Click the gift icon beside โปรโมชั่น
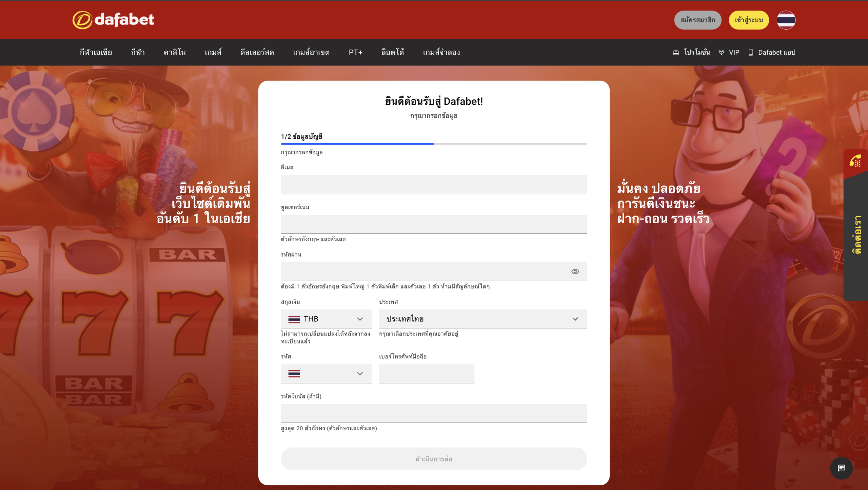 pos(676,52)
